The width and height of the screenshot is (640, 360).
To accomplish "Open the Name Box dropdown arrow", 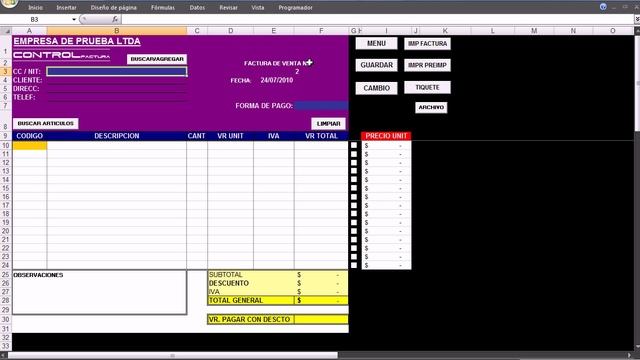I will pos(74,19).
